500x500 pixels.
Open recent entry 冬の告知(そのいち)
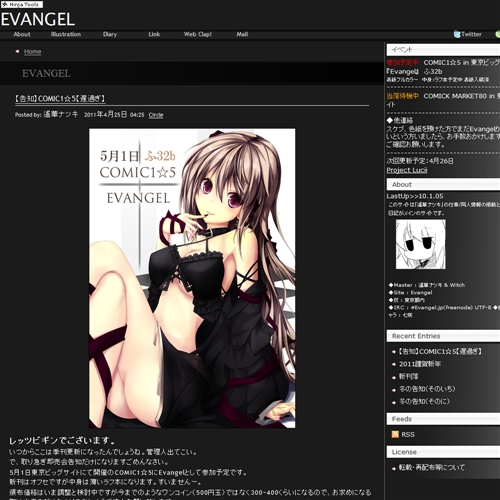tap(427, 389)
